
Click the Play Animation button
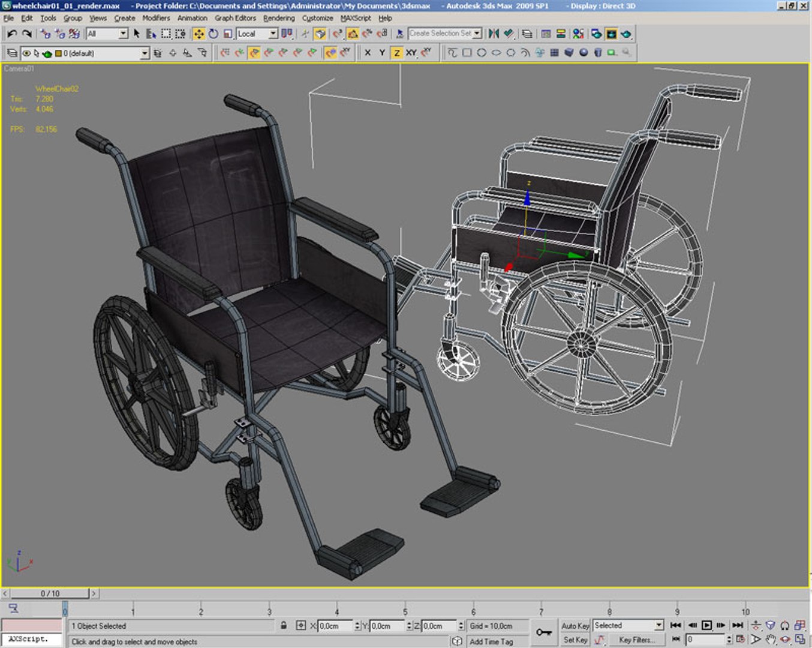point(706,626)
